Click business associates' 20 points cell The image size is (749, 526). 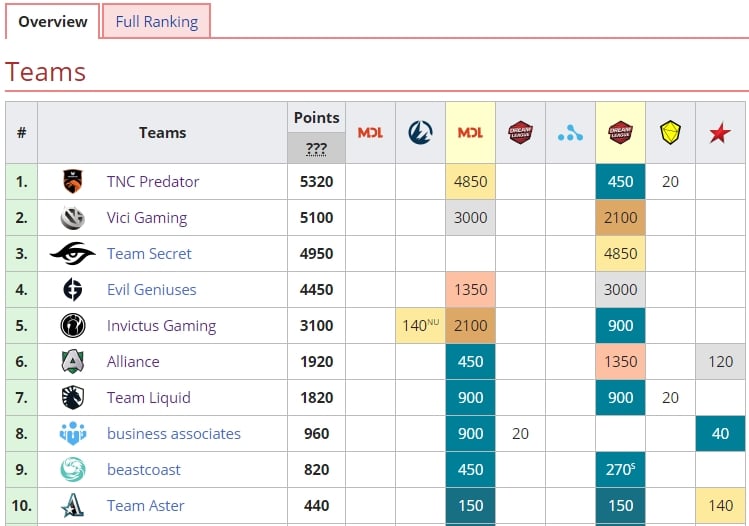coord(520,434)
